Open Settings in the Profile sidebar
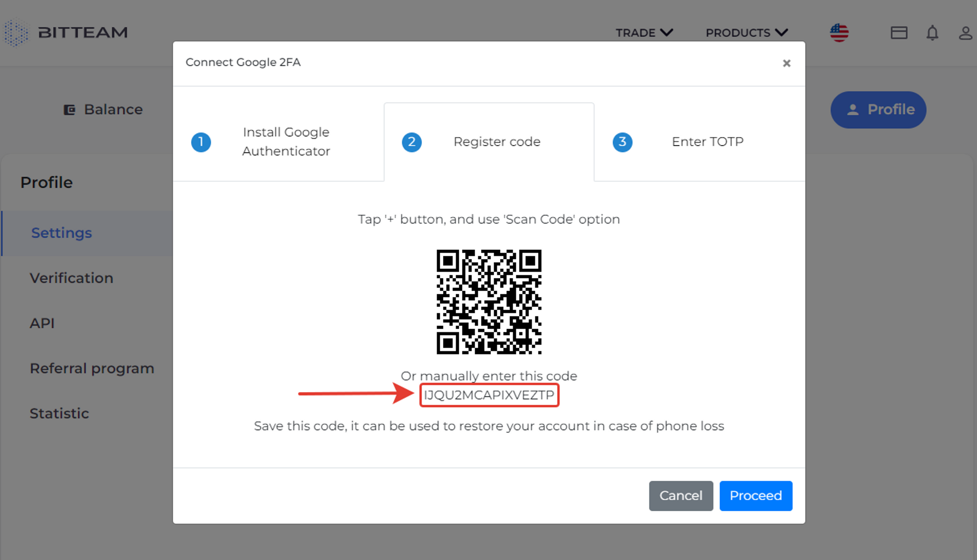The image size is (977, 560). point(87,233)
